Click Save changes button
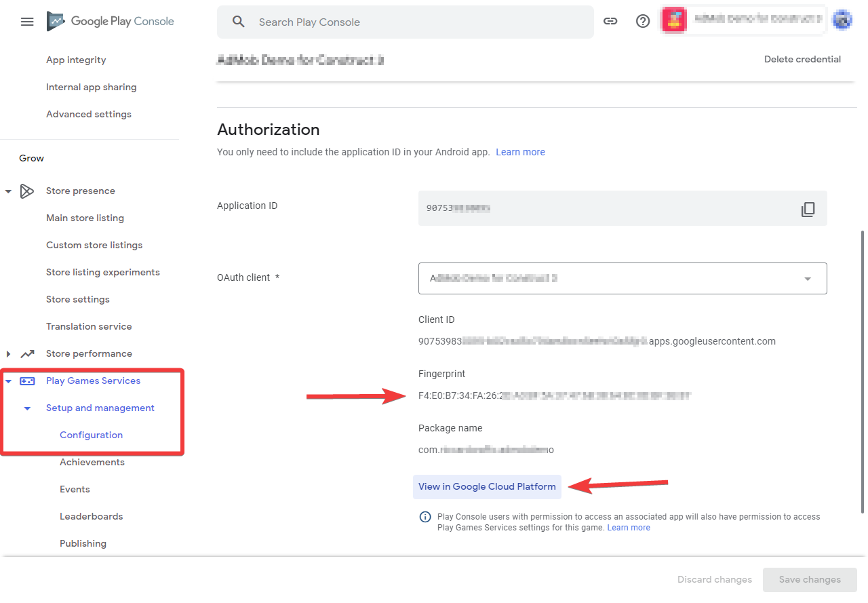This screenshot has width=868, height=603. [810, 579]
